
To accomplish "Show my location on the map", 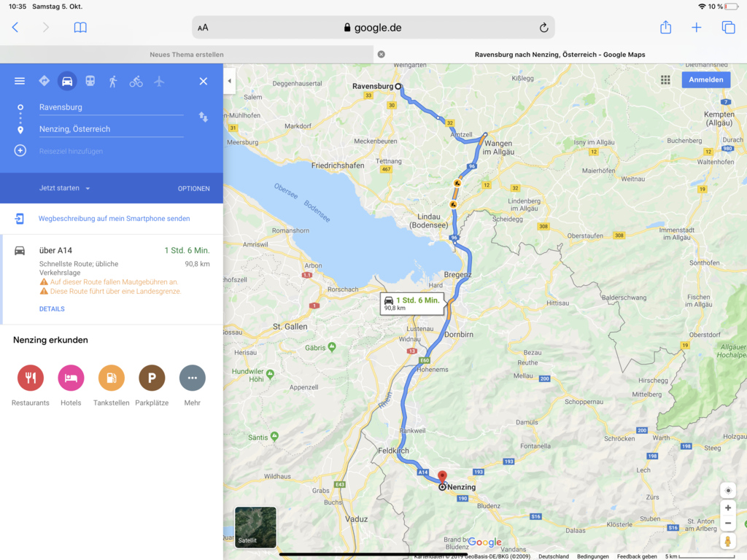I will coord(728,491).
